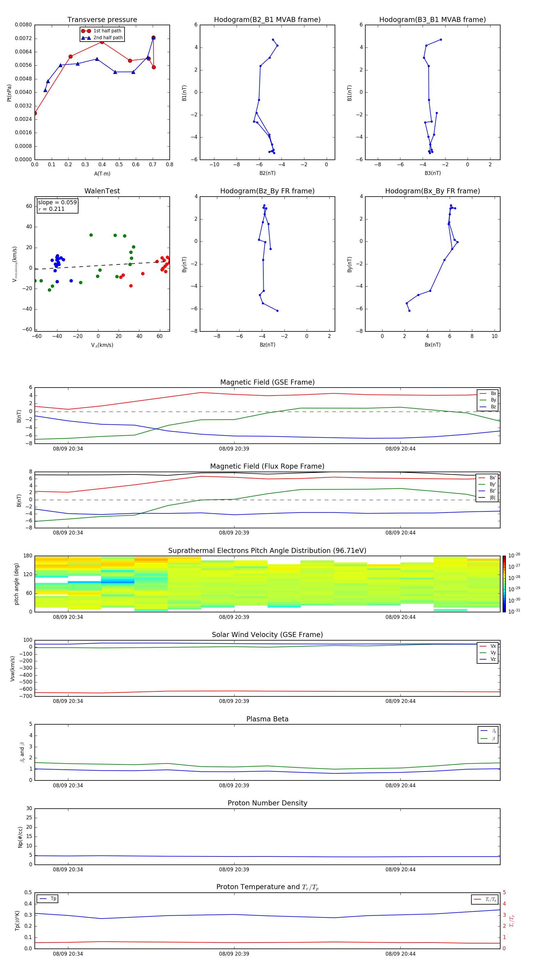
Task: Select the "Vz" velocity legend entry
Action: (488, 659)
